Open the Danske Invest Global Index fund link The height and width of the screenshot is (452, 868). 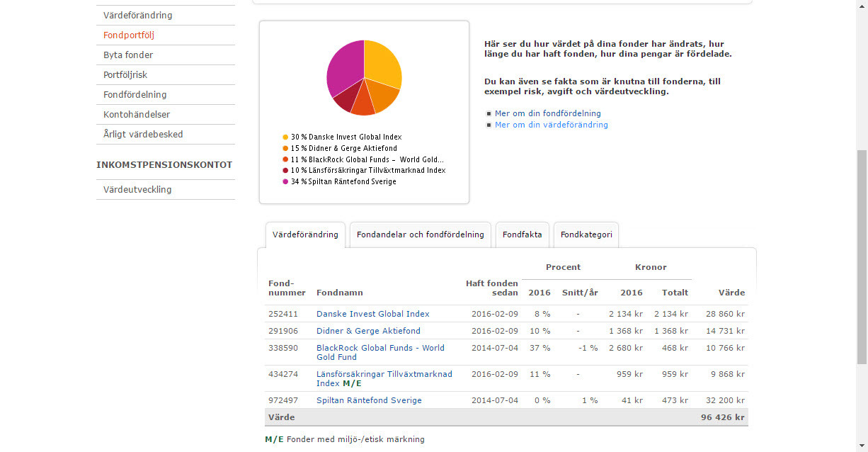372,314
